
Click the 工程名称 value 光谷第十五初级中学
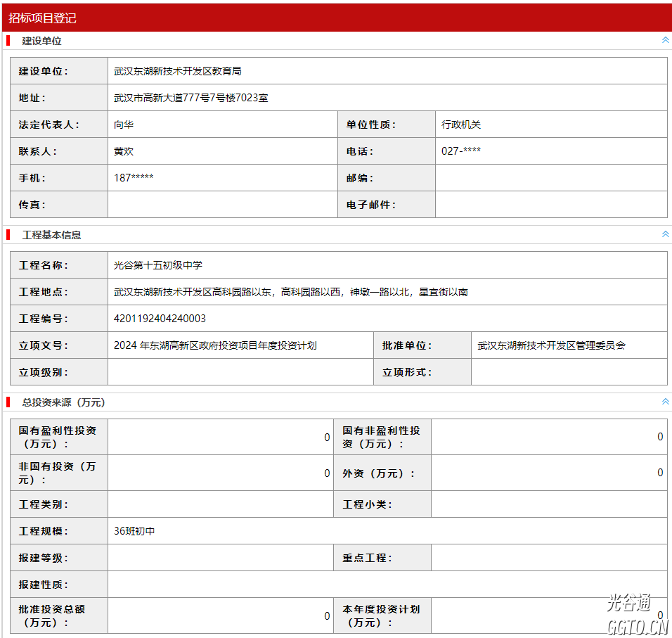pos(158,265)
